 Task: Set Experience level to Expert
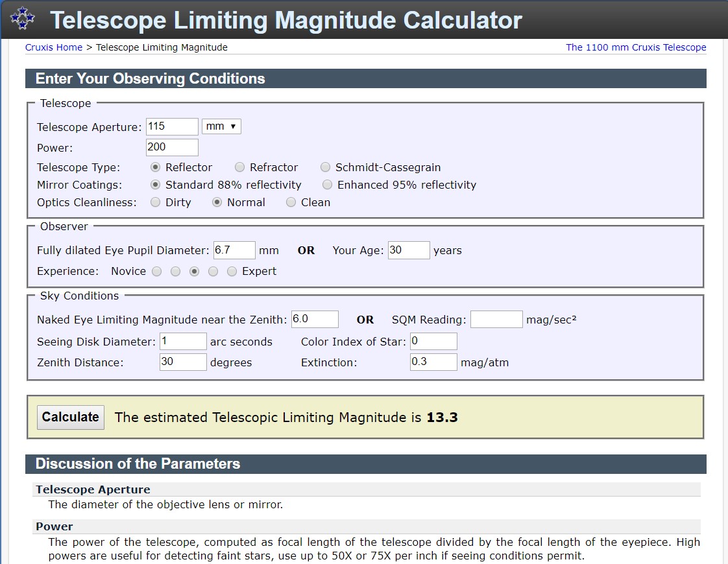[232, 271]
